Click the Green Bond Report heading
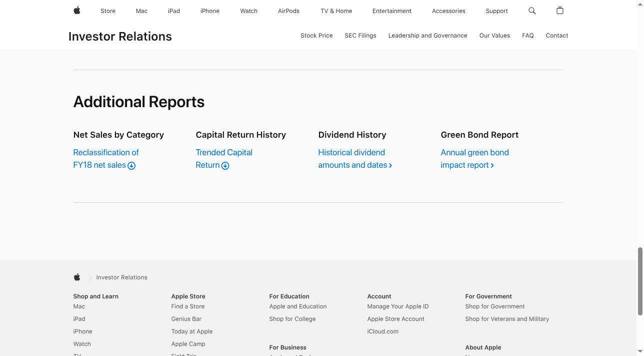The width and height of the screenshot is (644, 356). pyautogui.click(x=479, y=135)
